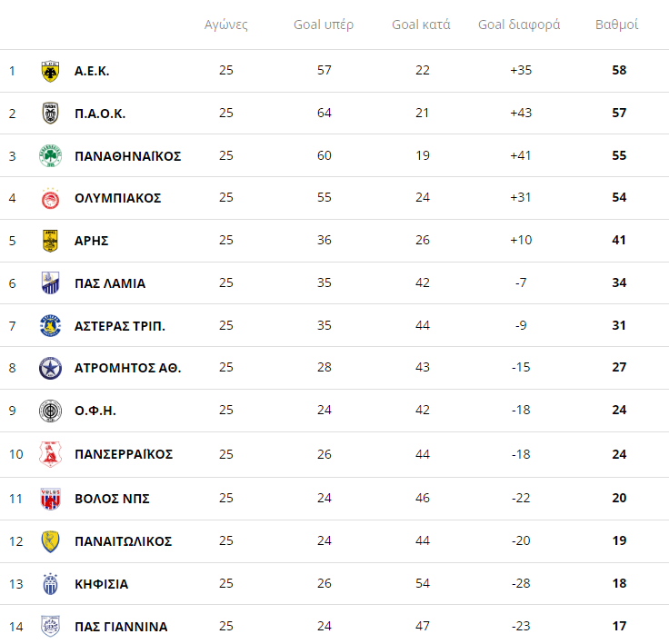
Task: Click the Βαθμοί column header
Action: pos(616,25)
